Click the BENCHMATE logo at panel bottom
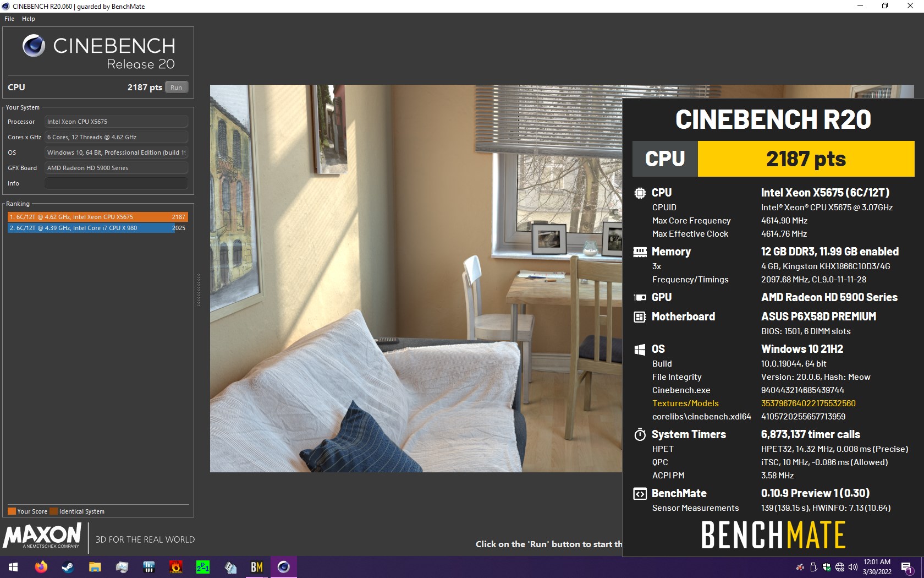The height and width of the screenshot is (578, 924). pyautogui.click(x=773, y=535)
